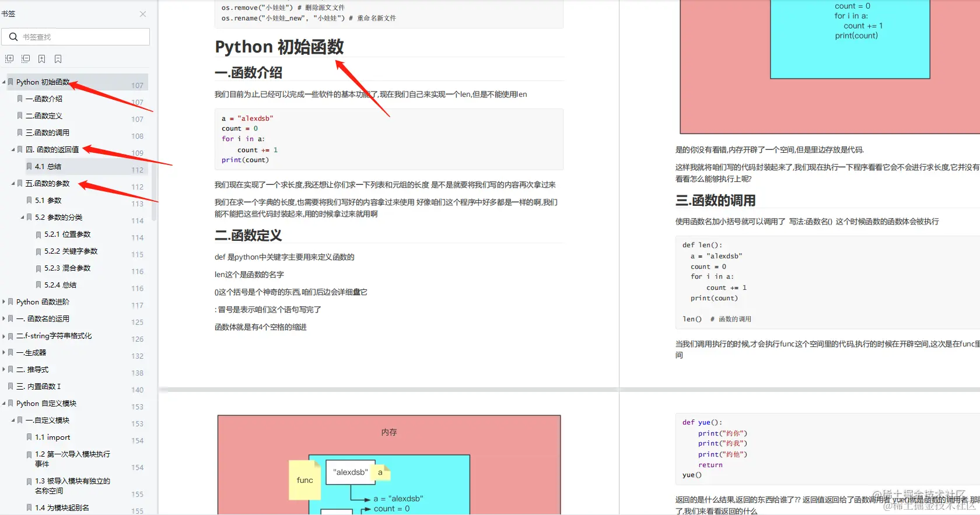Open the '五.函数的参数' bookmark
The width and height of the screenshot is (980, 515).
point(47,184)
